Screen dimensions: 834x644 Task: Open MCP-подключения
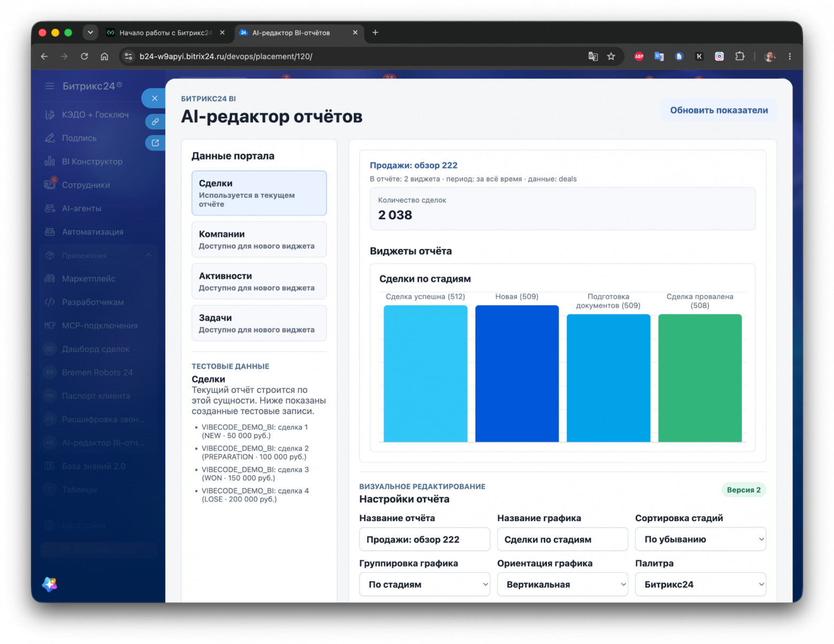pos(99,325)
